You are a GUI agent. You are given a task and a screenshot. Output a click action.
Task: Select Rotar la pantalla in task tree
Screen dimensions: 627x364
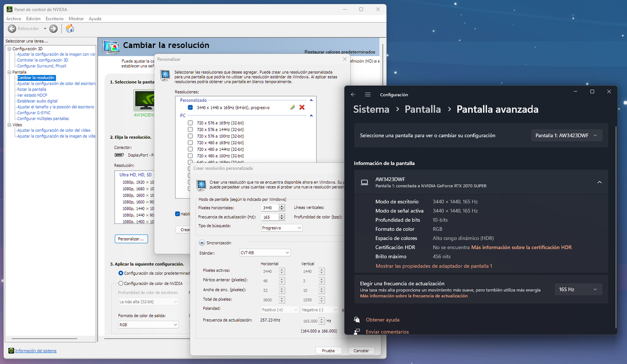coord(32,90)
